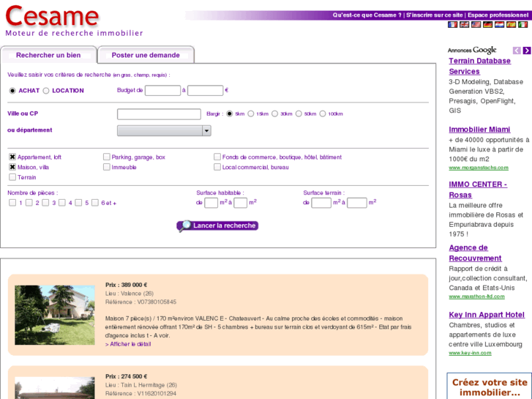Choose the Netherlands flag language icon

click(x=499, y=24)
